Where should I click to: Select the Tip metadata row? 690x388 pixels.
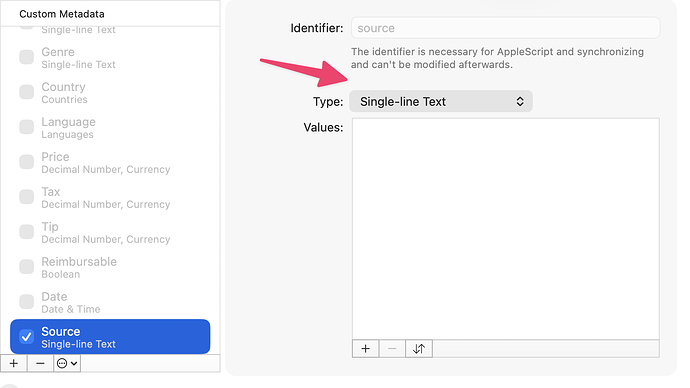pos(110,232)
